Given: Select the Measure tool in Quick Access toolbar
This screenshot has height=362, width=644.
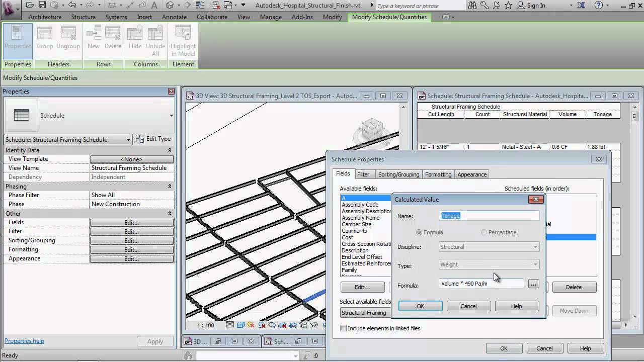Looking at the screenshot, I should (113, 6).
